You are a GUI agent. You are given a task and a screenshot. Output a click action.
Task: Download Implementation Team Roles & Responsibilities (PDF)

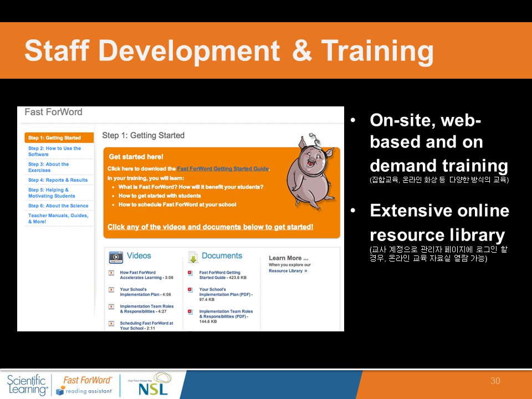click(226, 316)
